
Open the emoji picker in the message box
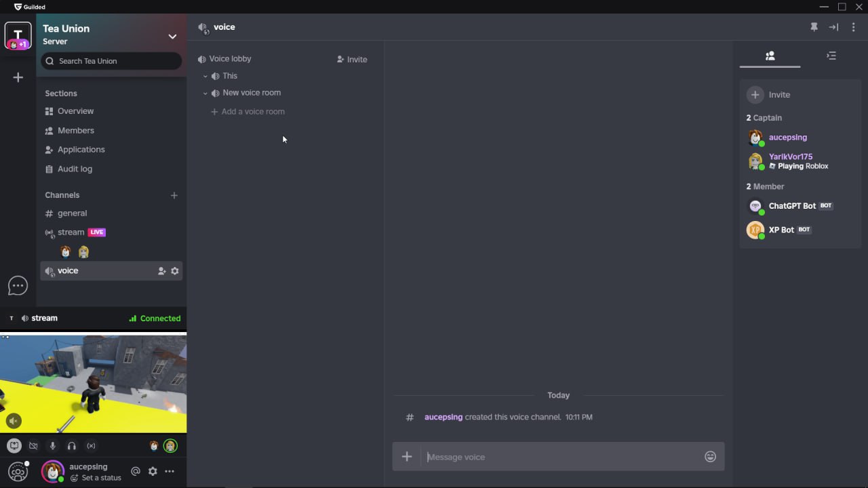[710, 456]
